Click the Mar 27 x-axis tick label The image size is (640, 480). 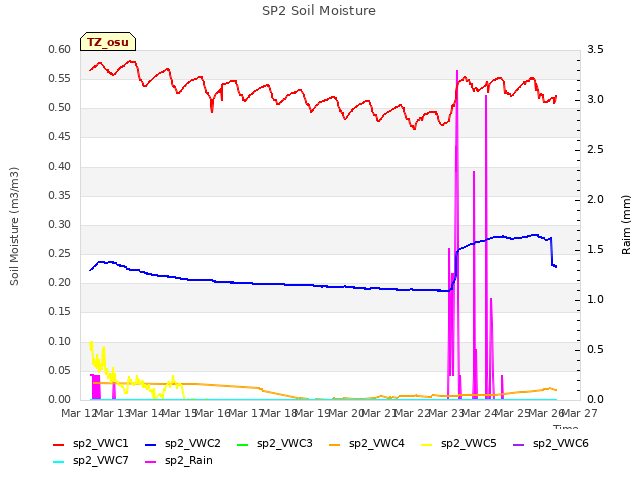click(x=580, y=413)
